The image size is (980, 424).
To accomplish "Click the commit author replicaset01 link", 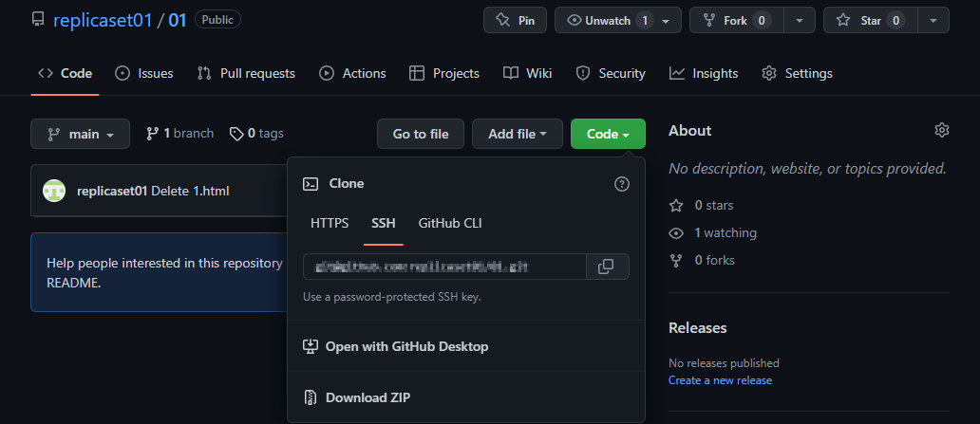I will click(x=112, y=191).
